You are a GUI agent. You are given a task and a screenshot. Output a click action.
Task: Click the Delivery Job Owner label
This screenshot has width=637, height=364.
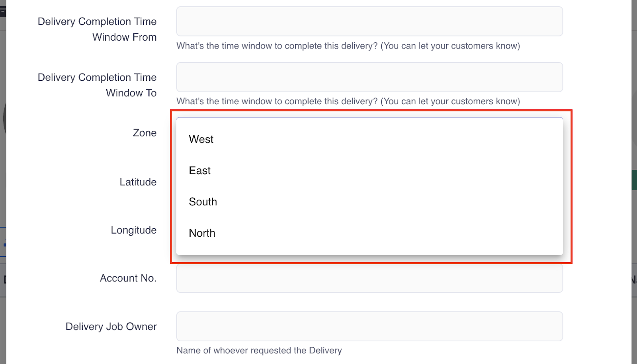pos(111,327)
